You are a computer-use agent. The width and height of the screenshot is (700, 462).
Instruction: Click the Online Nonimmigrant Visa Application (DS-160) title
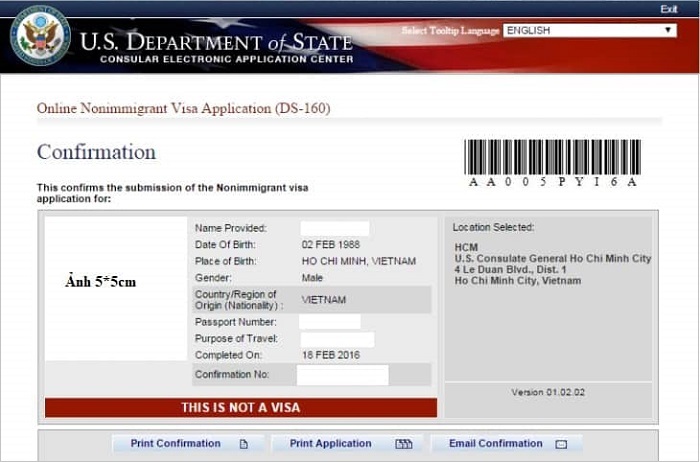tap(183, 108)
